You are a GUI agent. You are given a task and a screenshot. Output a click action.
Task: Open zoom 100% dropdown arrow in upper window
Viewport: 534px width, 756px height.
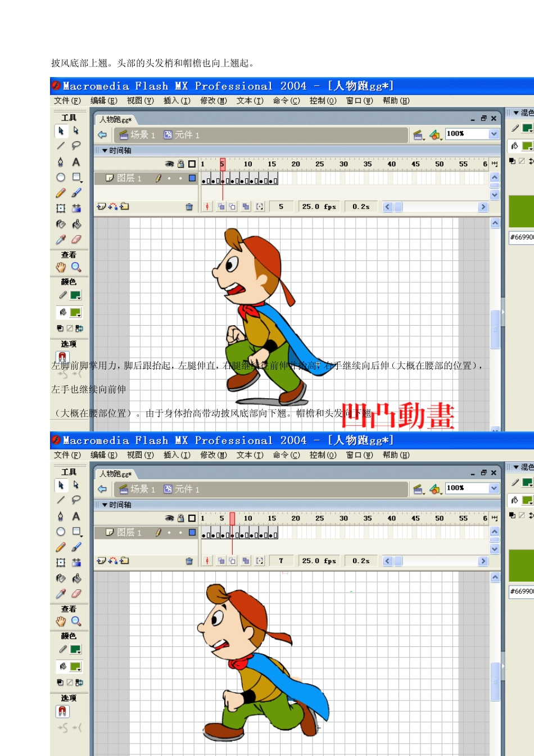pyautogui.click(x=494, y=134)
